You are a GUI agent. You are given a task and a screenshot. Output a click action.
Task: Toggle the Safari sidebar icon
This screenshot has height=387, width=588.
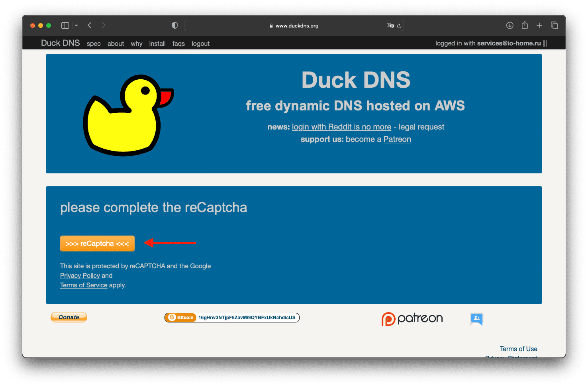(x=65, y=26)
